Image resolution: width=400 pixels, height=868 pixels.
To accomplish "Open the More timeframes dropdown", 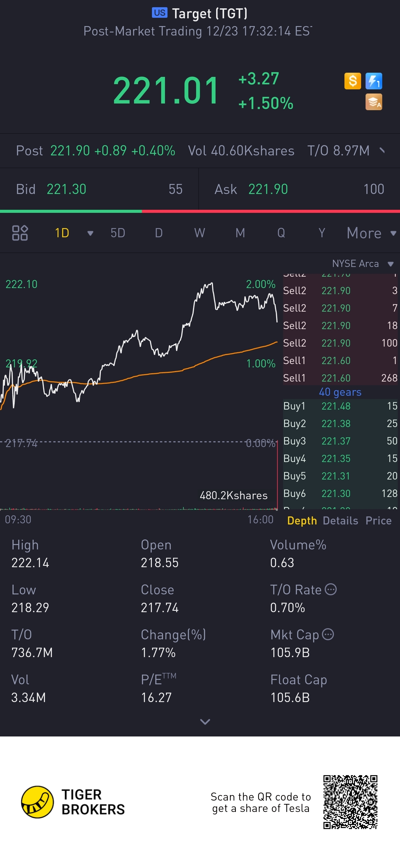I will 371,233.
